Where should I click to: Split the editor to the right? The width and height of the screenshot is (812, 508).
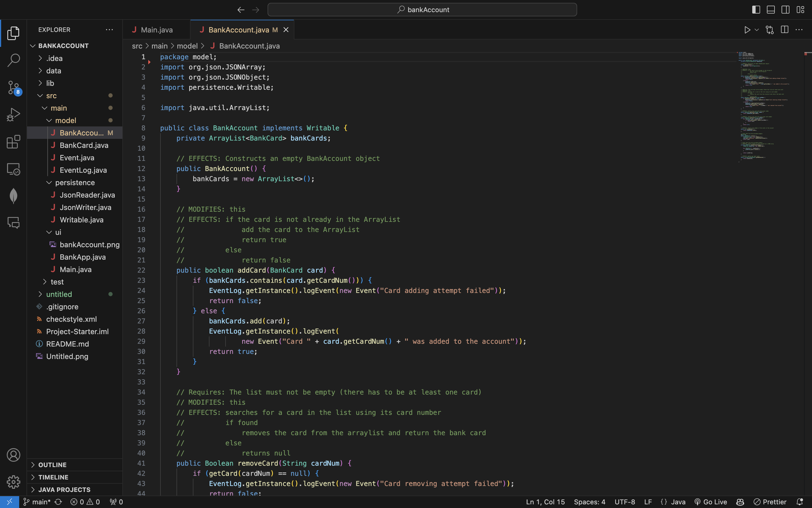[784, 30]
